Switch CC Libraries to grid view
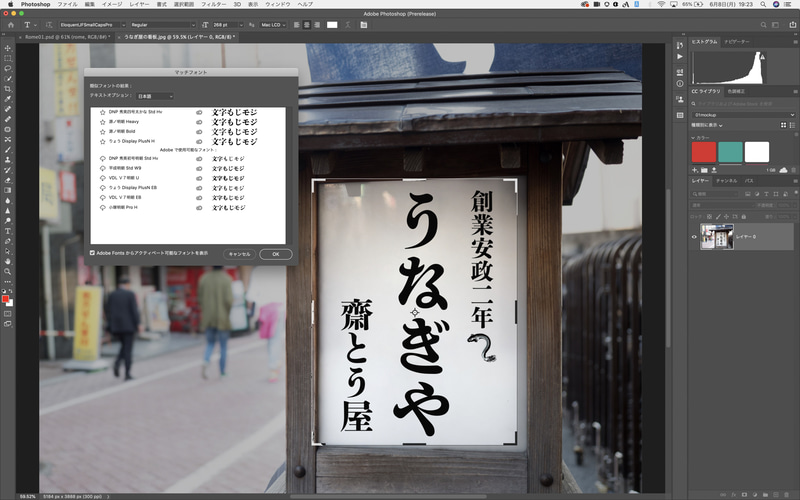The width and height of the screenshot is (800, 500). 783,125
